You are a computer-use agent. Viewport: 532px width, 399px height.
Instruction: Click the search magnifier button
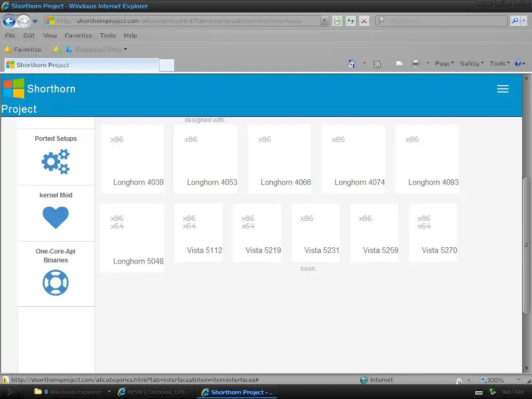click(515, 21)
